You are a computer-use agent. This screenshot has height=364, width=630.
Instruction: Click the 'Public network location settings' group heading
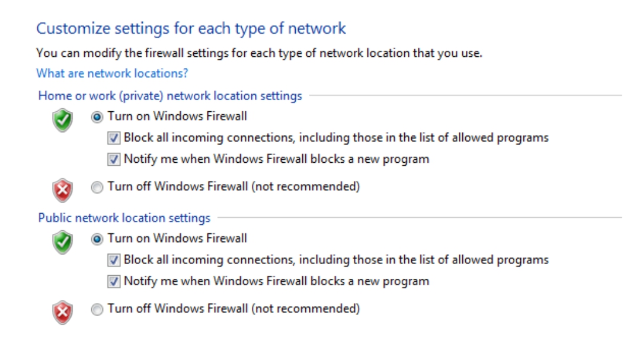(x=124, y=218)
